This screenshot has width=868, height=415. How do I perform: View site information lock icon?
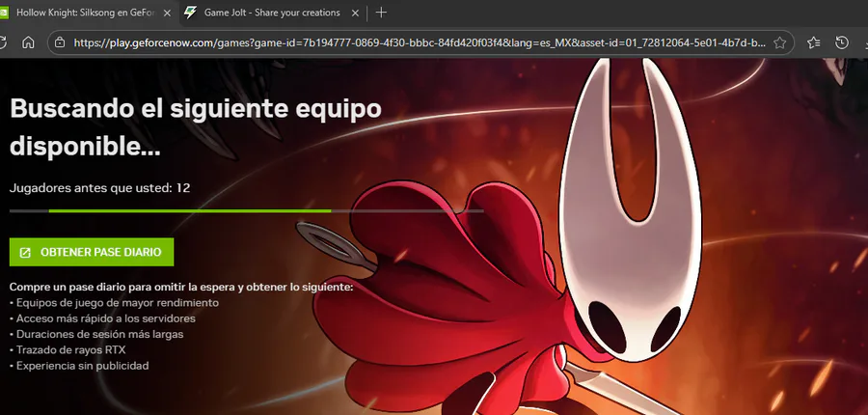coord(60,43)
